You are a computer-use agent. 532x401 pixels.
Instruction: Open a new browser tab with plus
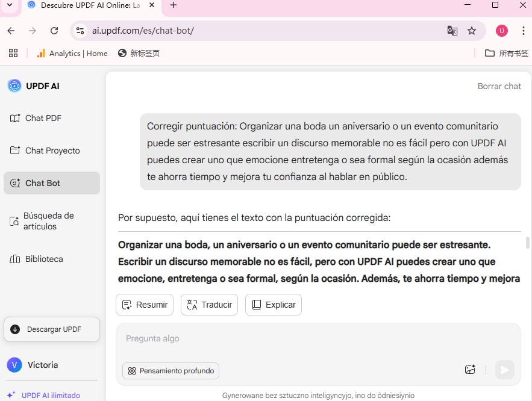[174, 5]
